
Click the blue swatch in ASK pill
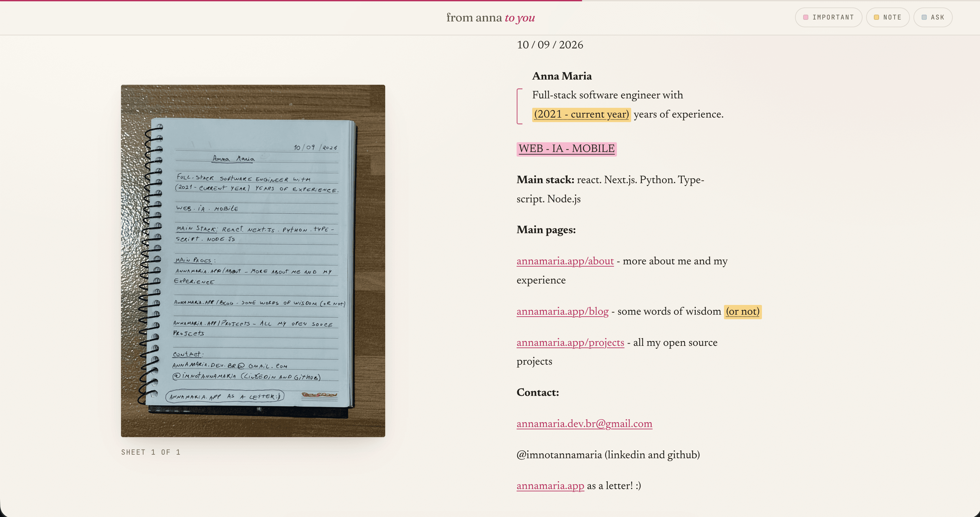(924, 17)
